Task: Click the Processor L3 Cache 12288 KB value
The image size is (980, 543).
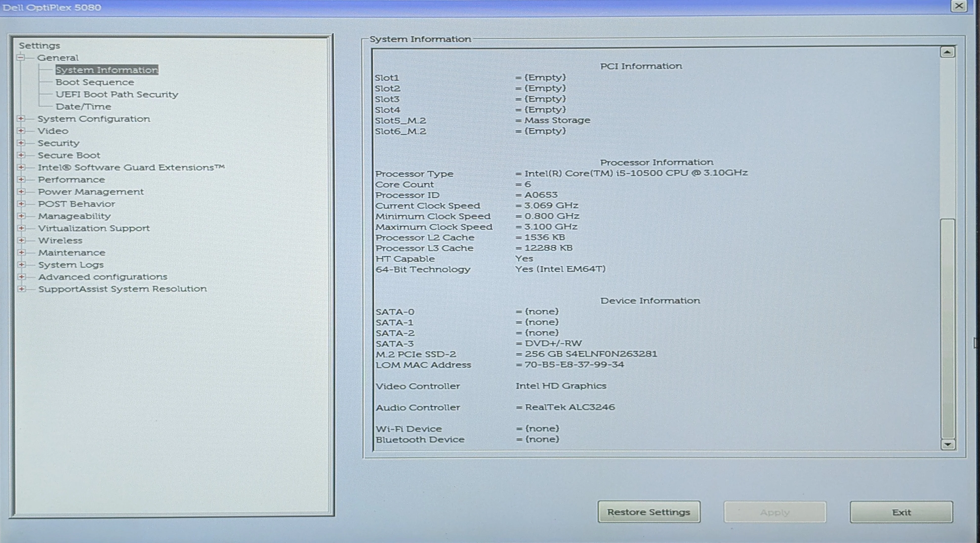Action: (x=548, y=248)
